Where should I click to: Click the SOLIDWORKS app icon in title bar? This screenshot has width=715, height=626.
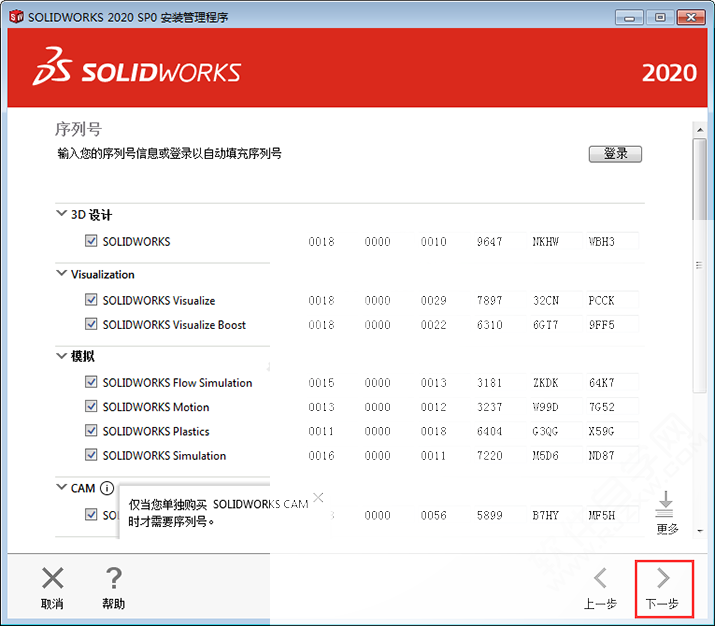(16, 17)
